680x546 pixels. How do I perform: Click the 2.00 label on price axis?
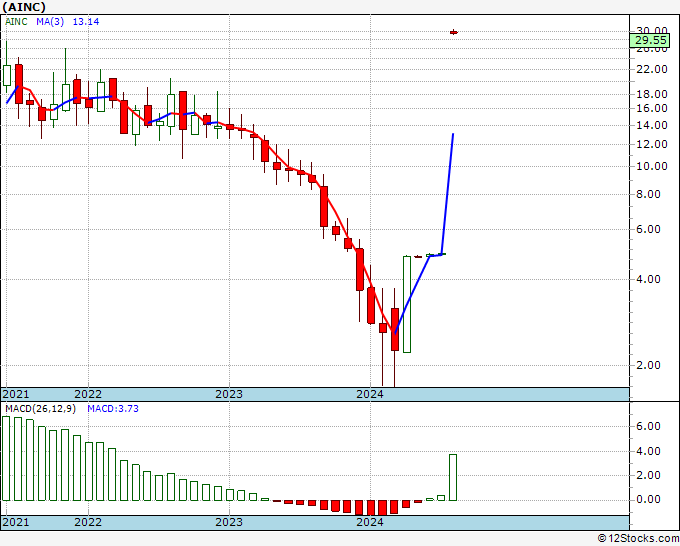649,365
